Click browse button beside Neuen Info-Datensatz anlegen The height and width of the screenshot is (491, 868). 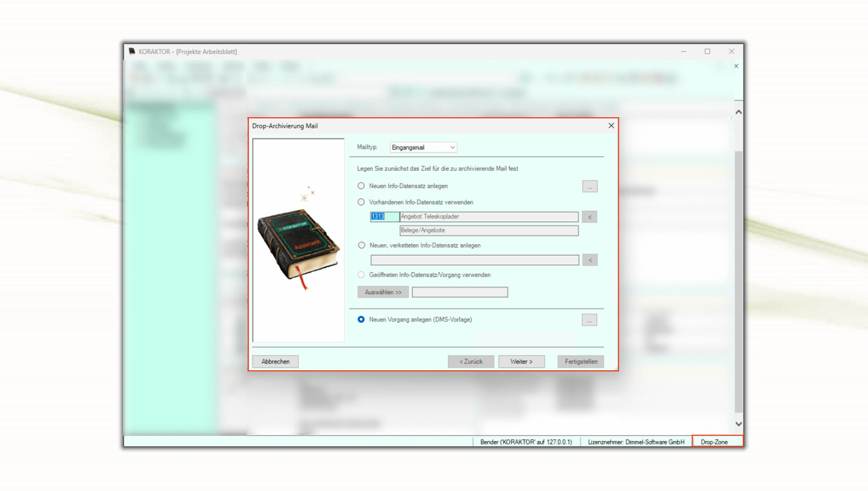pos(589,186)
